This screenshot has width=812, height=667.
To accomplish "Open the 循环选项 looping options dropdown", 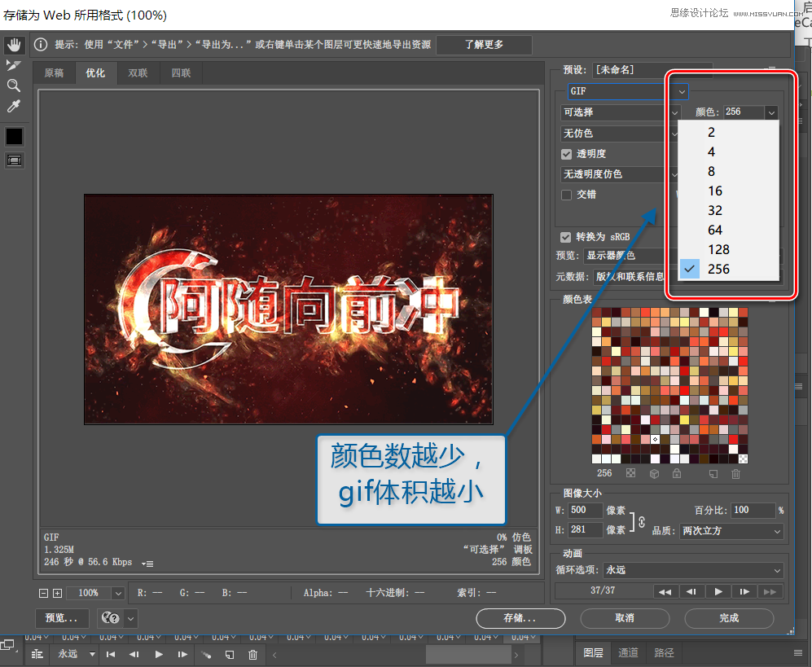I will (693, 569).
